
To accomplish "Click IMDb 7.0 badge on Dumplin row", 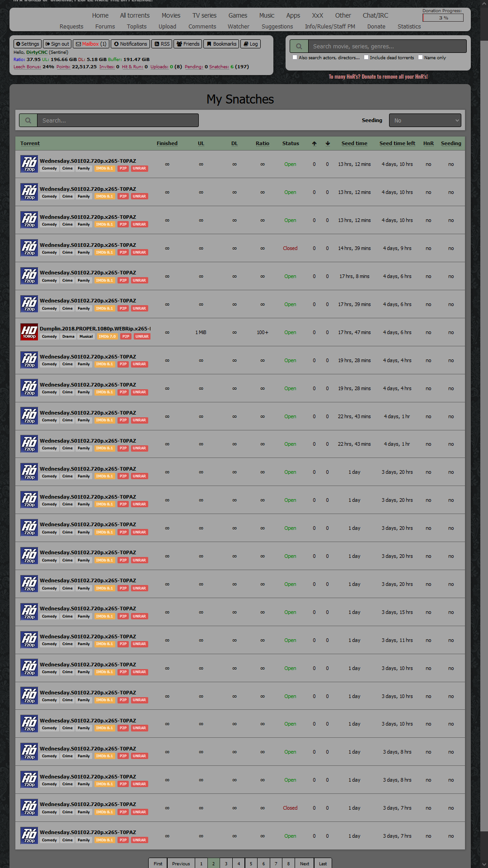I will 107,336.
